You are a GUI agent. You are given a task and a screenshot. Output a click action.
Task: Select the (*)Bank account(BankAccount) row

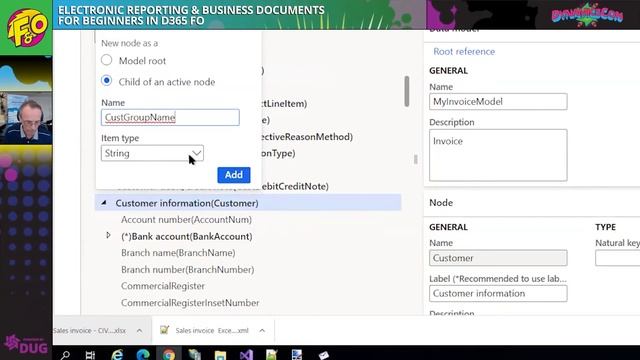tap(187, 236)
